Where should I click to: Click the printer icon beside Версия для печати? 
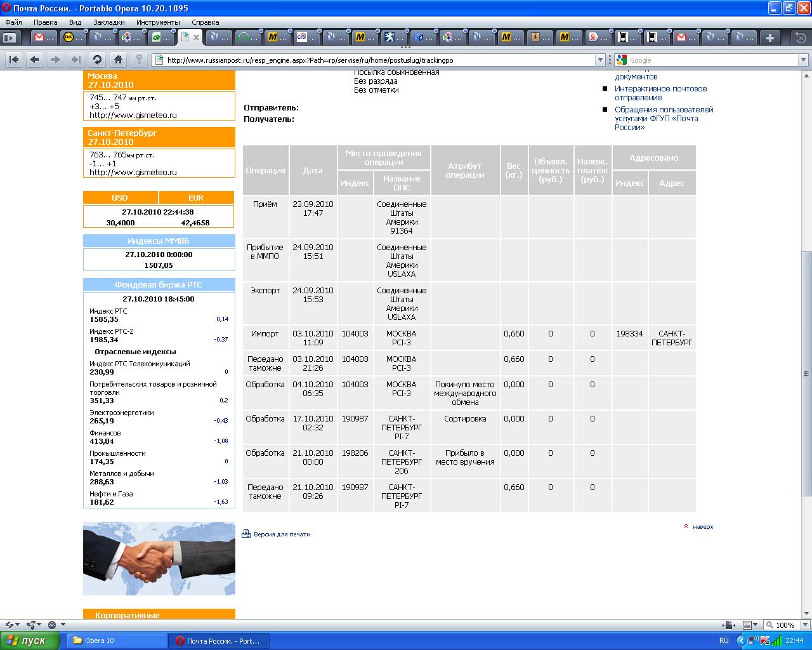point(246,534)
